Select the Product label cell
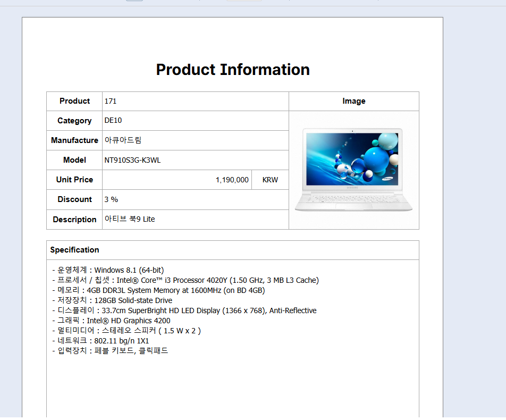This screenshot has height=420, width=506. [x=74, y=102]
